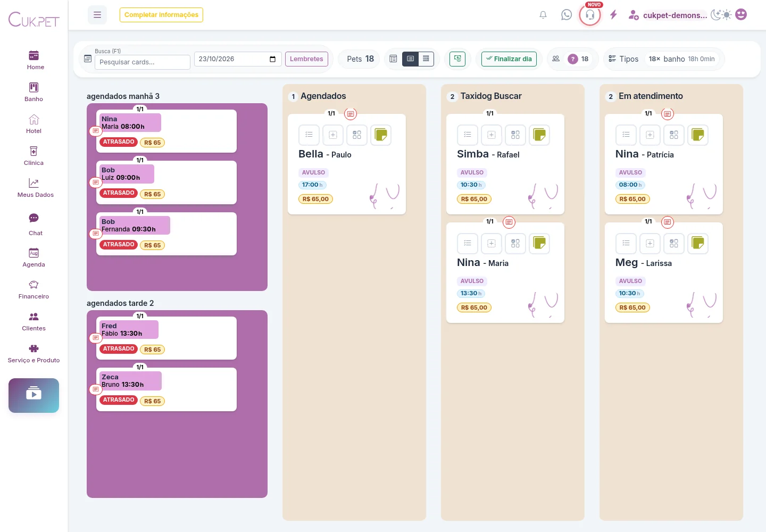
Task: Open Agenda in sidebar
Action: click(34, 257)
